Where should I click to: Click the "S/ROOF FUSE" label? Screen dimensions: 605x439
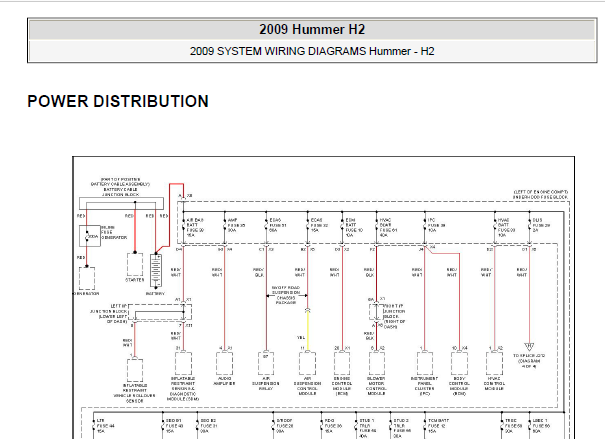pyautogui.click(x=285, y=425)
